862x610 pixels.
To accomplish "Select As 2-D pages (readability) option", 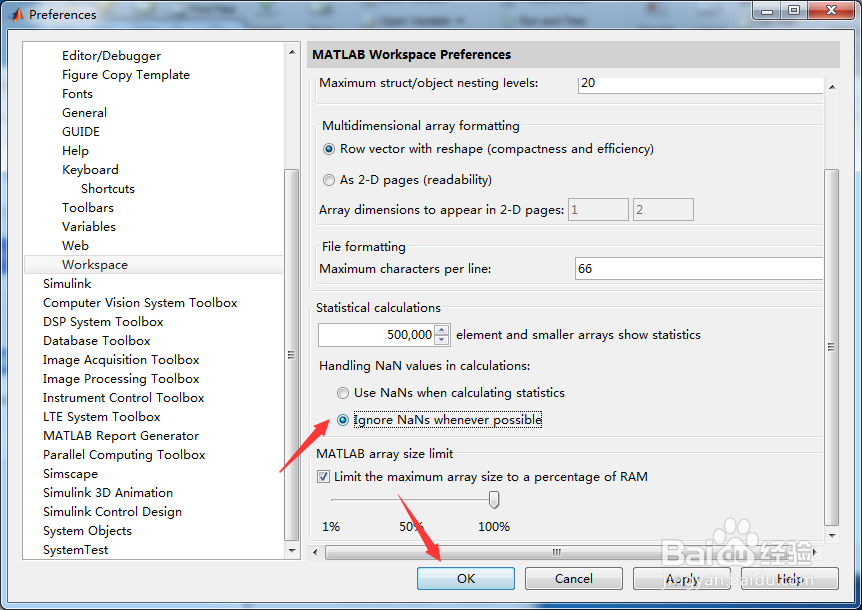I will (329, 180).
